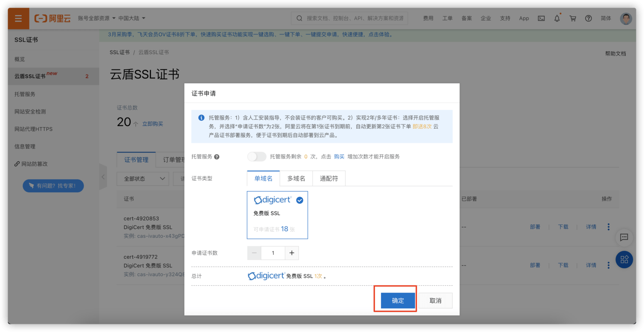This screenshot has height=332, width=644.
Task: Open 企业 in top navigation
Action: pyautogui.click(x=486, y=19)
